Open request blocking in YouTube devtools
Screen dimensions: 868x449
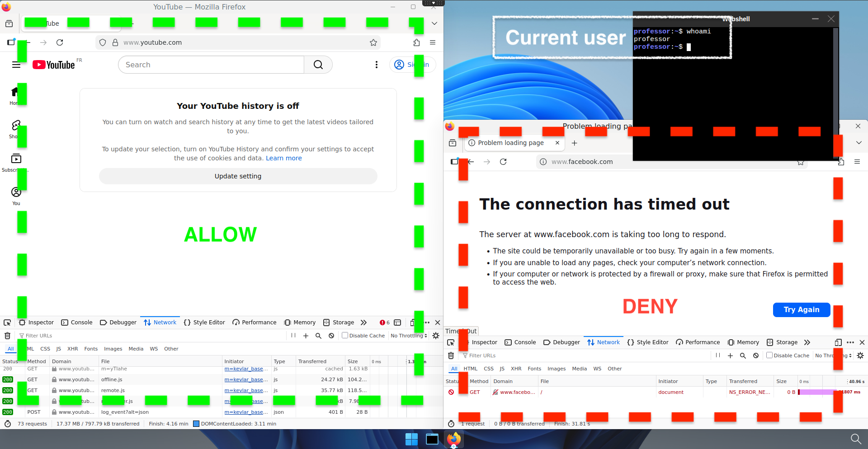tap(331, 336)
